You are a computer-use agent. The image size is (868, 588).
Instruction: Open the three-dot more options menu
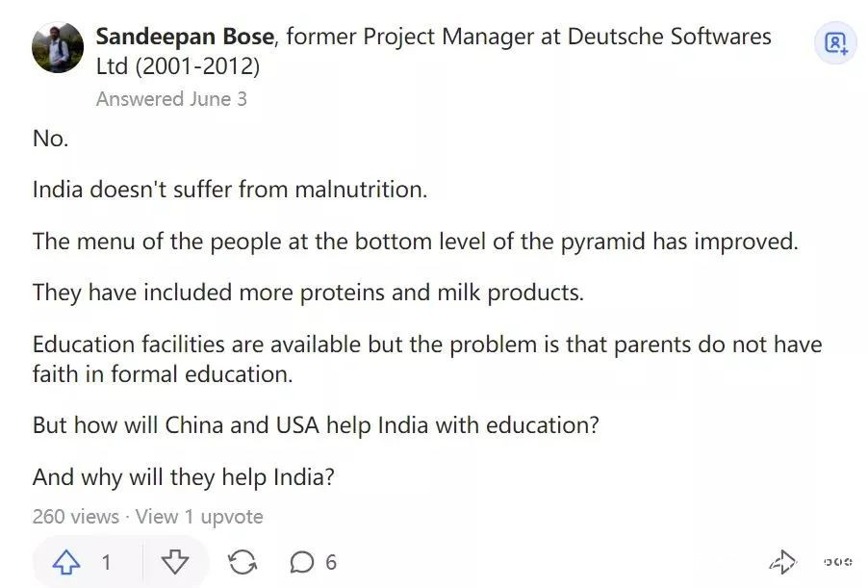837,563
